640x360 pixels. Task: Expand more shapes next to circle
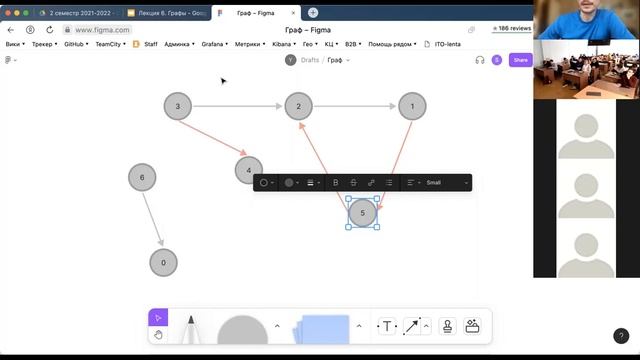point(277,326)
